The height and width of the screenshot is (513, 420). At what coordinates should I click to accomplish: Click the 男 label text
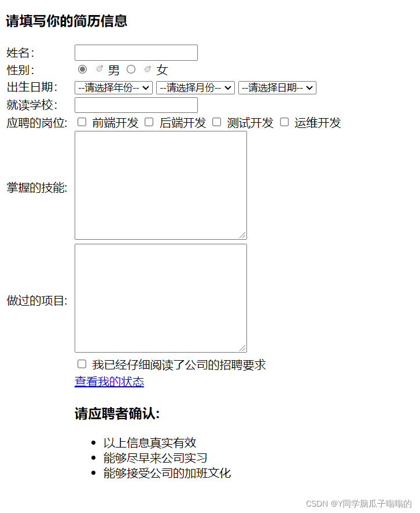pos(114,70)
